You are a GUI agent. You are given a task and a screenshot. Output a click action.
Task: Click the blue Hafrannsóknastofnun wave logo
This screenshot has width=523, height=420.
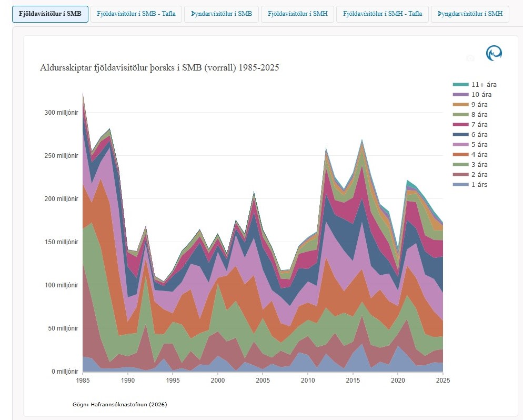click(x=494, y=53)
